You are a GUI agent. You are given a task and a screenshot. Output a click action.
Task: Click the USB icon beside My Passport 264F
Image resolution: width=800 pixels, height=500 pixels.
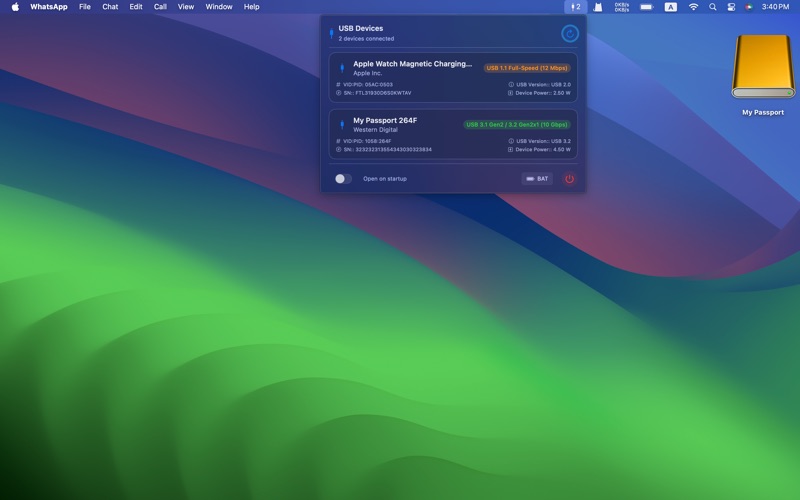pyautogui.click(x=342, y=125)
